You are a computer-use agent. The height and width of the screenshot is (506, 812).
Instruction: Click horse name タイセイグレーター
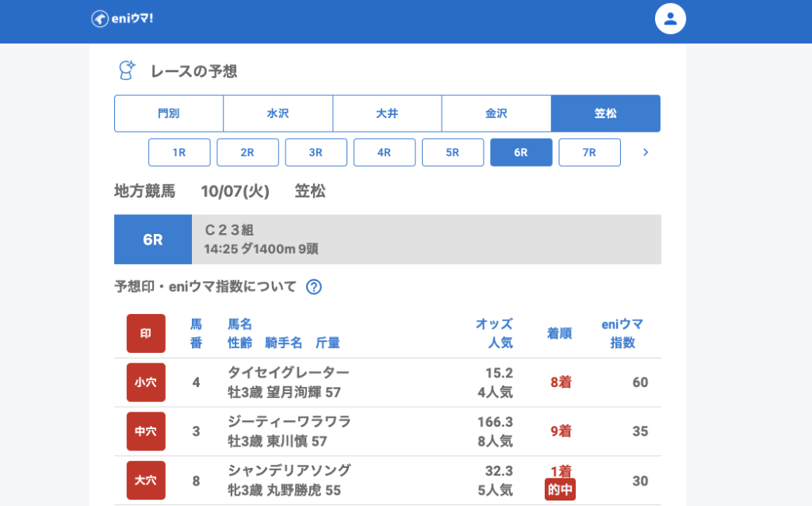pos(288,373)
